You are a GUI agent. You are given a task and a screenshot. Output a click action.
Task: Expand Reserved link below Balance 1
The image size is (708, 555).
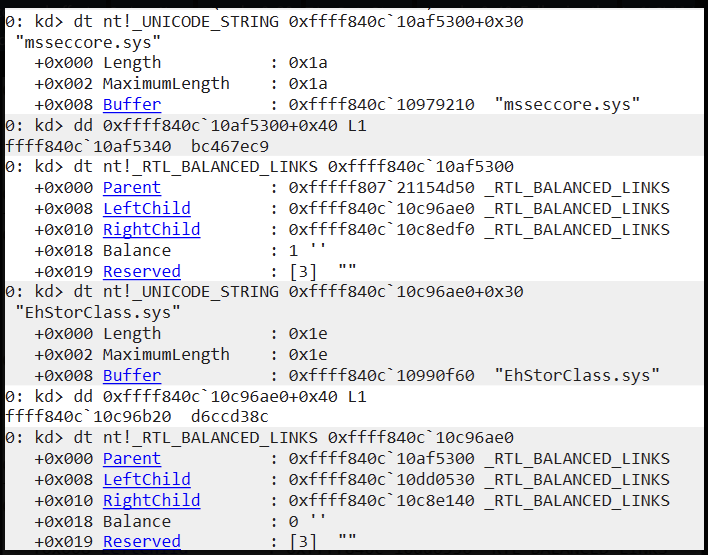pyautogui.click(x=141, y=272)
